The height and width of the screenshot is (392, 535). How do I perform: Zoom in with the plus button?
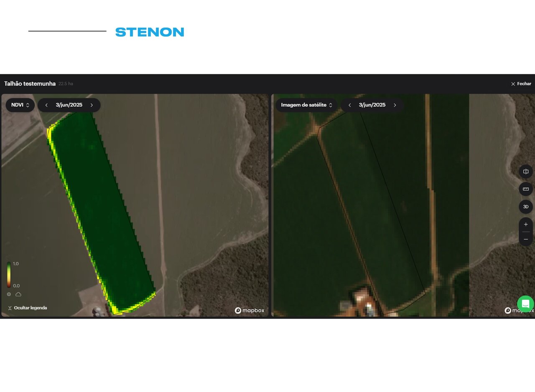(x=526, y=225)
